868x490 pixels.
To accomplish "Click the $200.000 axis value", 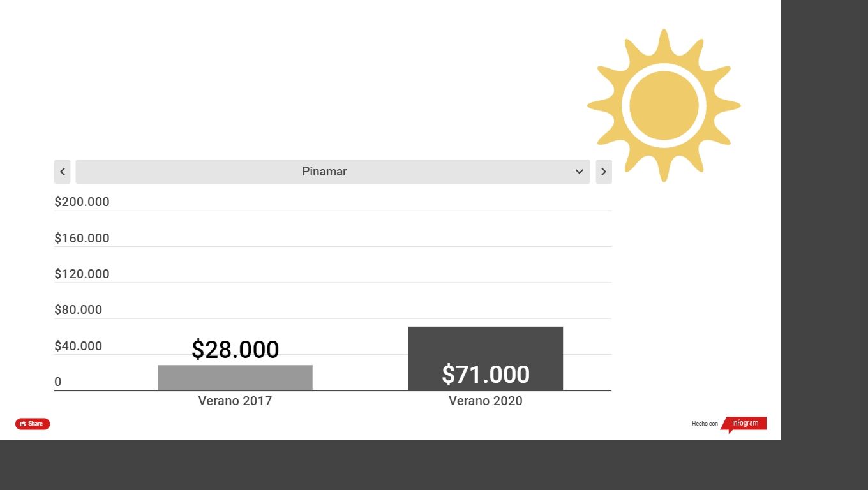I will 82,202.
